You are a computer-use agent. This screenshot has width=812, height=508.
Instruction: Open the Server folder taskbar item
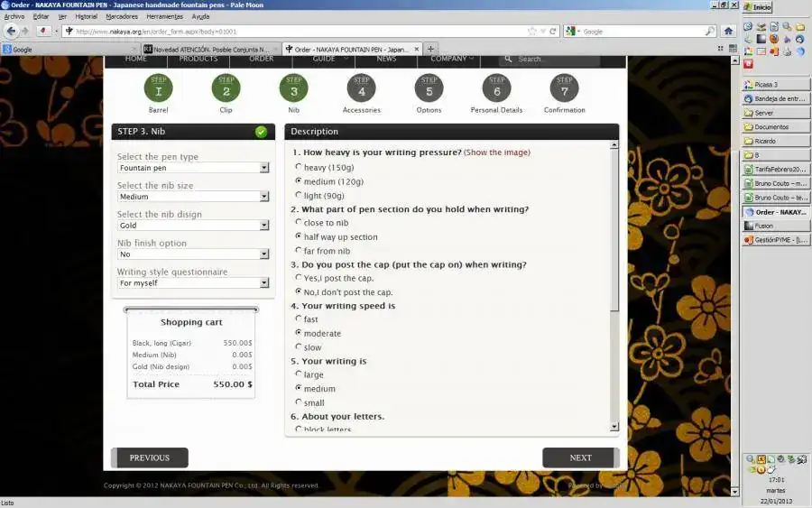click(x=776, y=113)
